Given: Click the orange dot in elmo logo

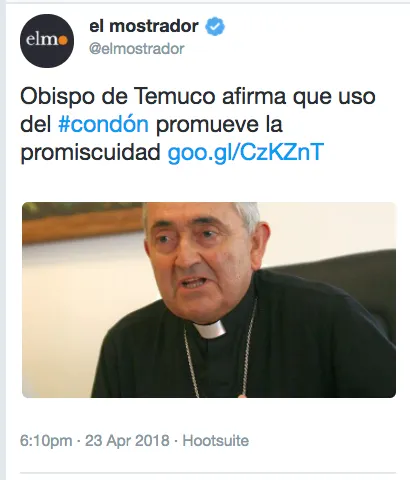Looking at the screenshot, I should click(x=63, y=40).
